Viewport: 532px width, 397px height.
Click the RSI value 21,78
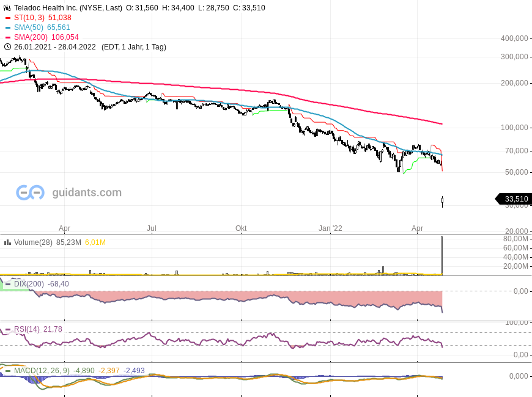tap(53, 329)
